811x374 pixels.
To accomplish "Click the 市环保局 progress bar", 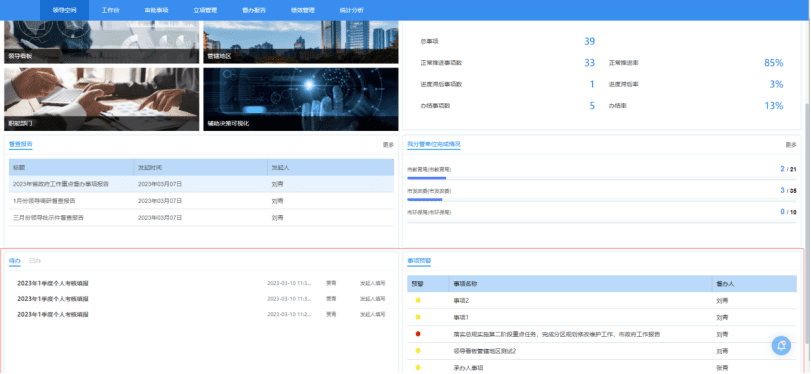I will click(x=602, y=221).
